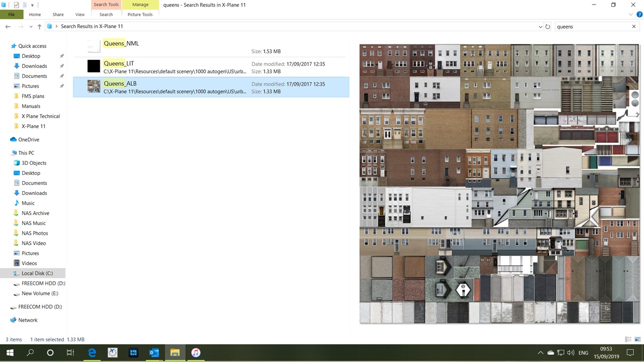The width and height of the screenshot is (644, 362).
Task: Select the Queens_NML file
Action: (211, 47)
